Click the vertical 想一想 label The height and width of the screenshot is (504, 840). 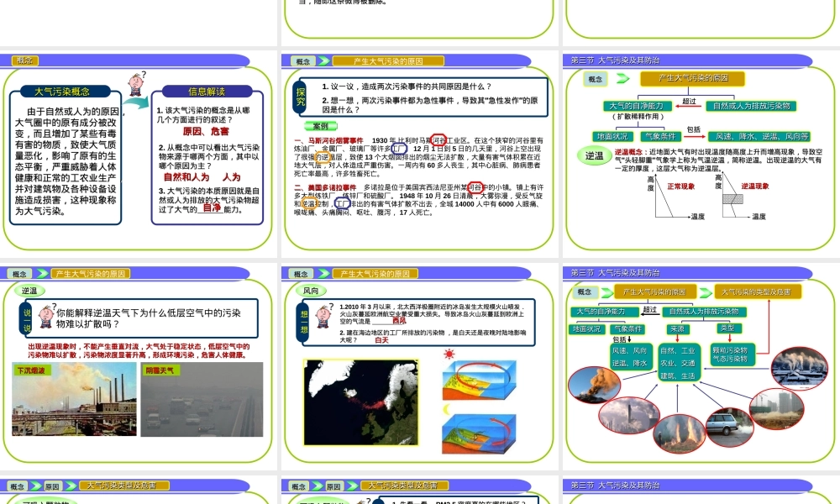[304, 322]
